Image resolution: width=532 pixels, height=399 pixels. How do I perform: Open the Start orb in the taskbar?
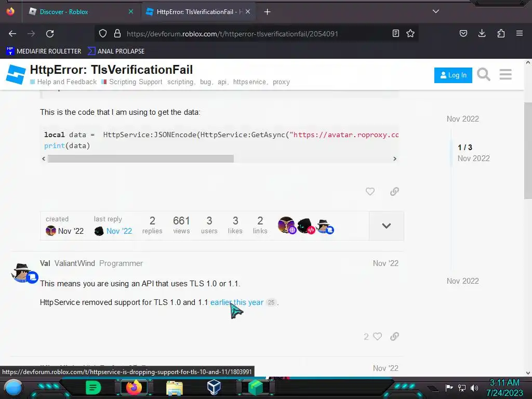coord(14,388)
